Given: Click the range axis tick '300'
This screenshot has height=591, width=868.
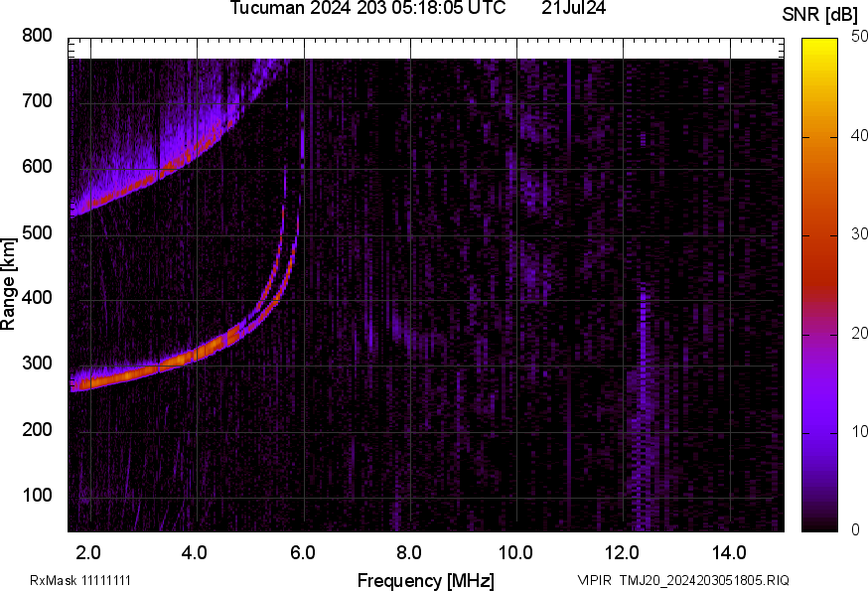Looking at the screenshot, I should [x=37, y=364].
